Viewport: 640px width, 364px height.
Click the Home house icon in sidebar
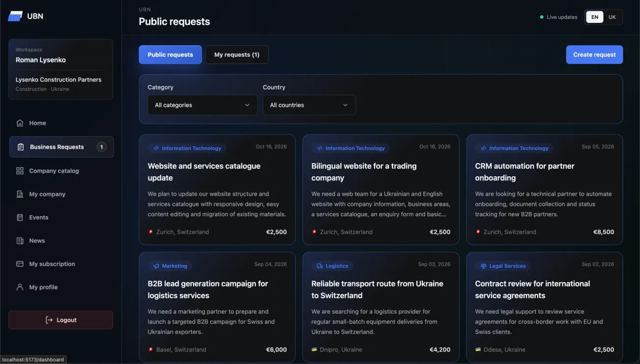[x=20, y=123]
